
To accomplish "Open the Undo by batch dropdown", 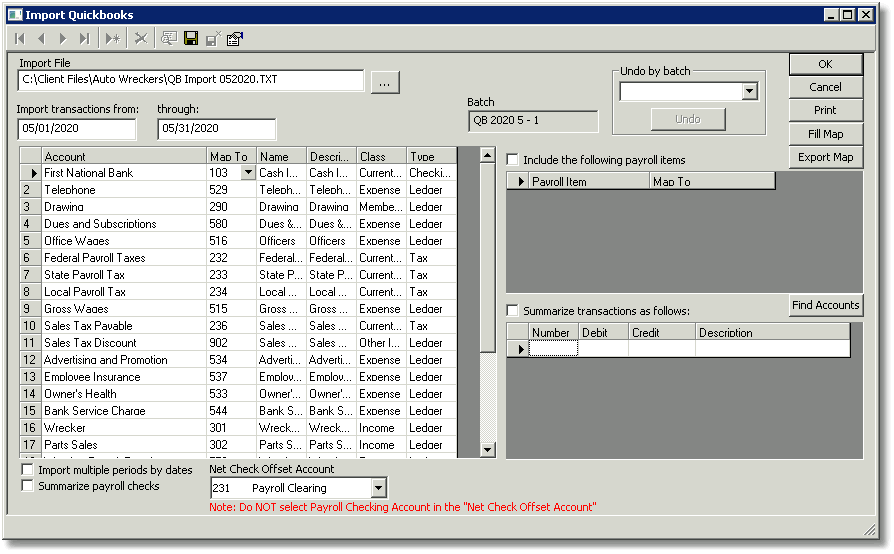I will pos(750,91).
